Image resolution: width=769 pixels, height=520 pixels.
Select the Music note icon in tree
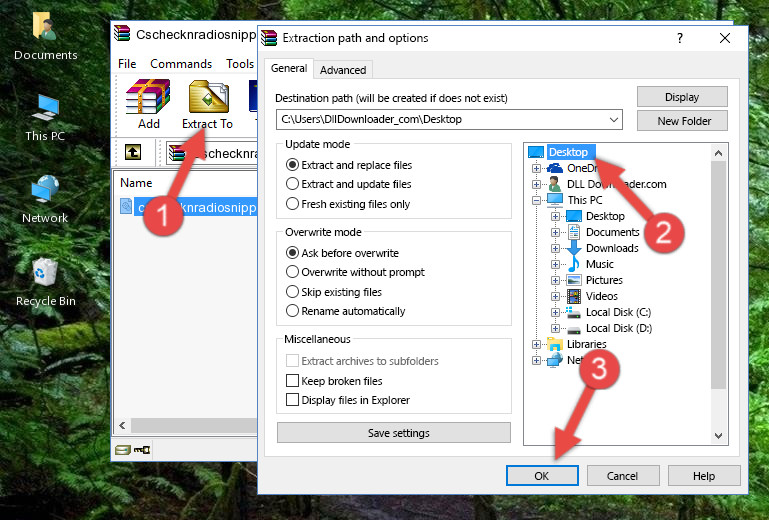pos(574,264)
